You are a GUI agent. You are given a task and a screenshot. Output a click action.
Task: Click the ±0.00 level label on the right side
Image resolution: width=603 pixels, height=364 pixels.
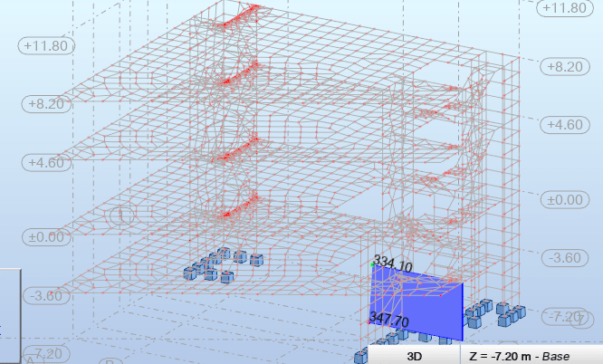[565, 200]
